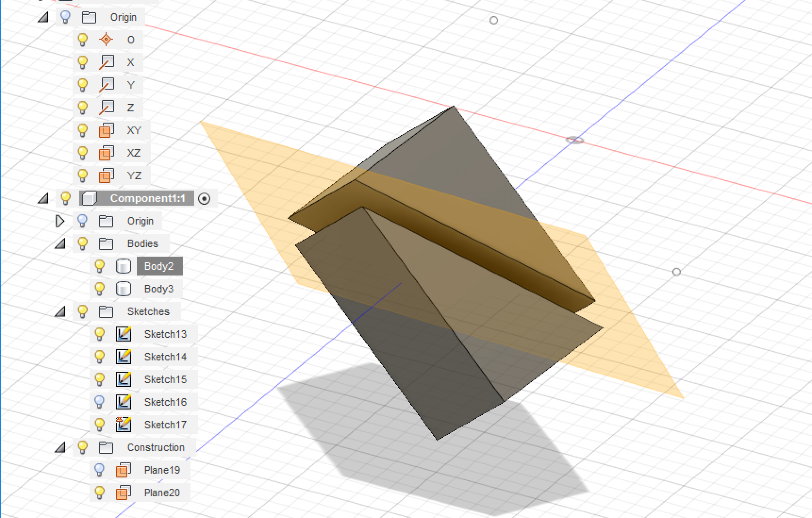
Task: Click the X axis icon in Origin folder
Action: pyautogui.click(x=107, y=62)
